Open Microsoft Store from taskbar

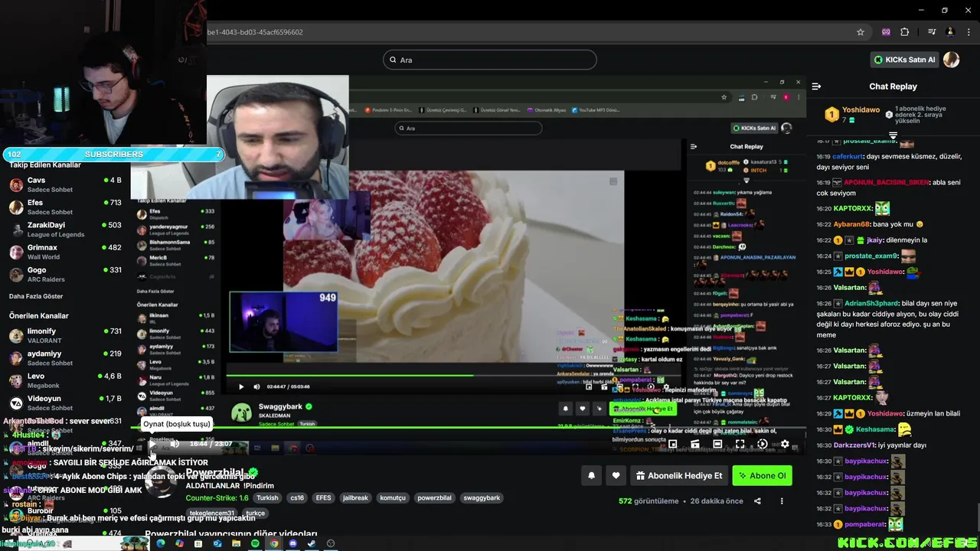pos(198,543)
